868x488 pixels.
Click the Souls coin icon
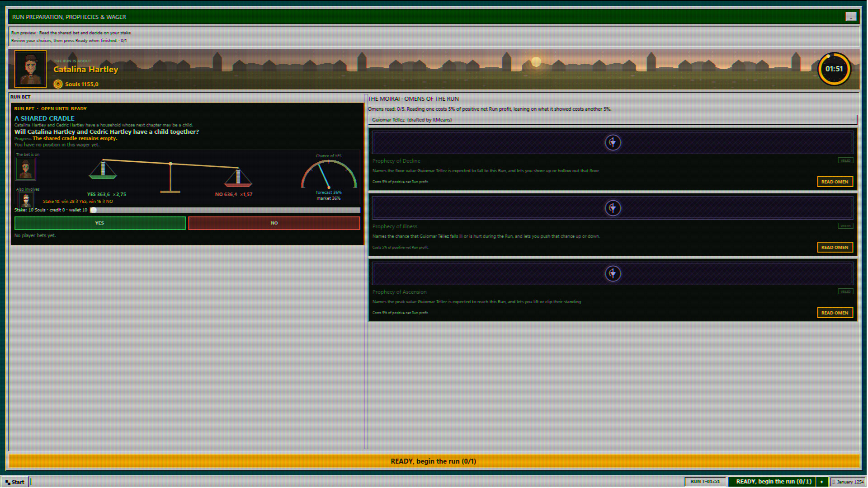[58, 84]
